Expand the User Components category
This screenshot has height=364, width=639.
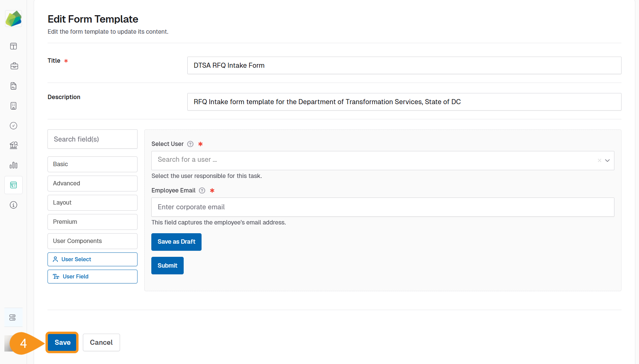(92, 241)
